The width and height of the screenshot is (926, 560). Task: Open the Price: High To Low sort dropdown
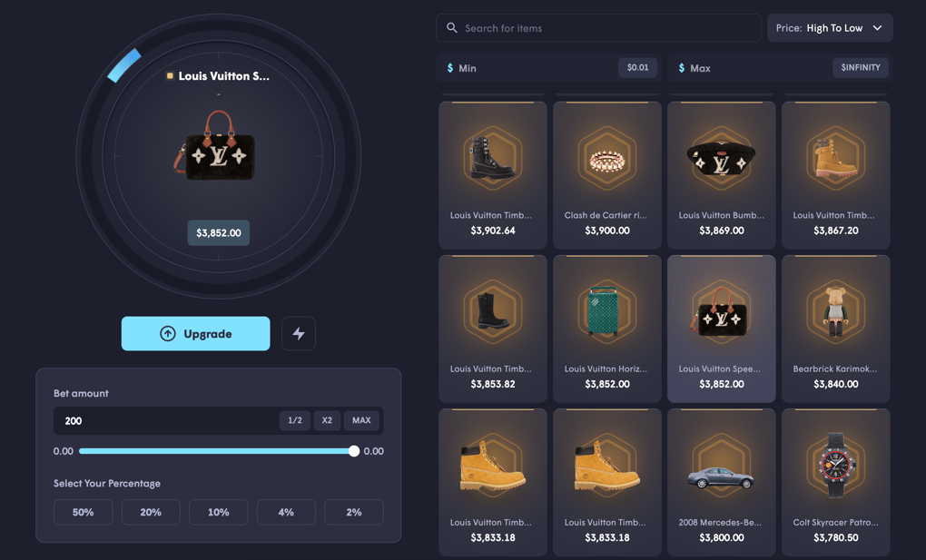[830, 28]
